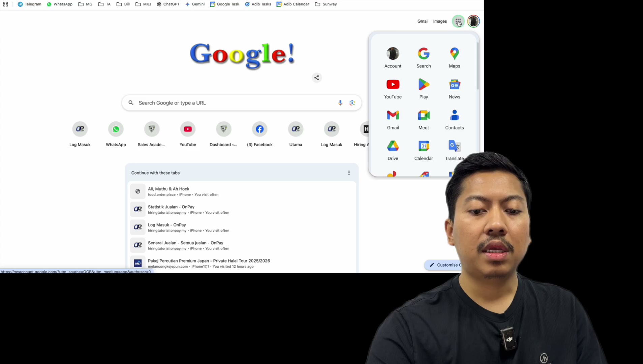Open YouTube shortcut tile below search
643x364 pixels.
(x=188, y=134)
